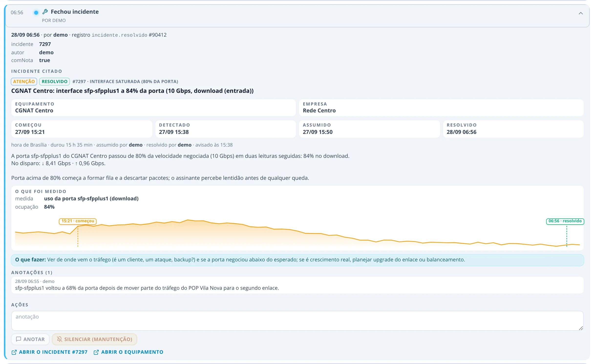Viewport: 594px width, 364px height.
Task: Click the '#7297 · INTERFACE SATURADA (80% DA PORTA)' label
Action: pyautogui.click(x=125, y=81)
